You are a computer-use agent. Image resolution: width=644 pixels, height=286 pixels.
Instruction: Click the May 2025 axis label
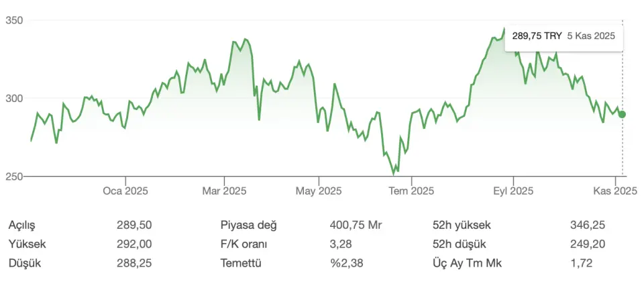[x=319, y=191]
